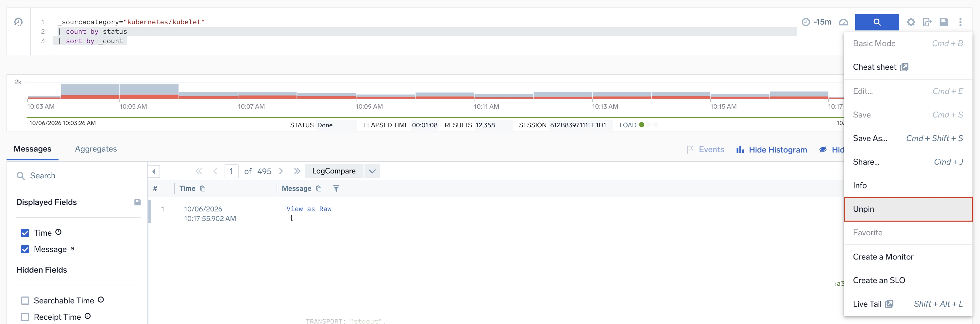Click the 10:09 AM histogram bar
Screen dimensions: 980x324
point(385,97)
